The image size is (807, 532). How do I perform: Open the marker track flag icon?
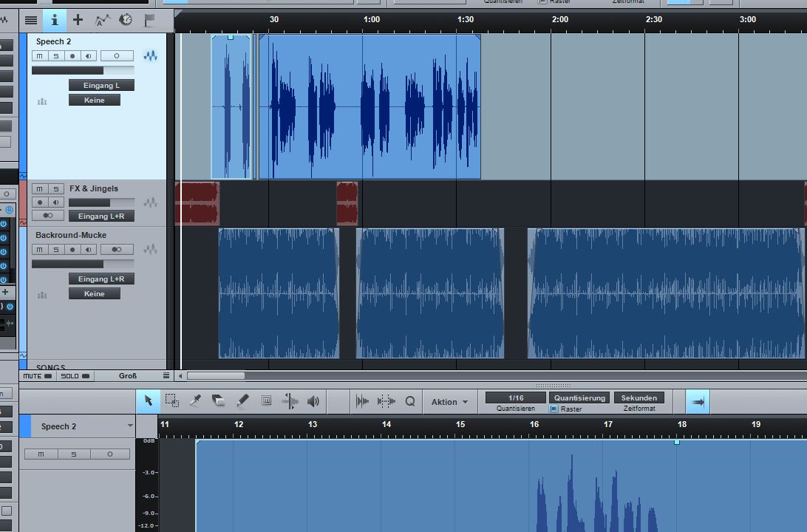[x=149, y=20]
